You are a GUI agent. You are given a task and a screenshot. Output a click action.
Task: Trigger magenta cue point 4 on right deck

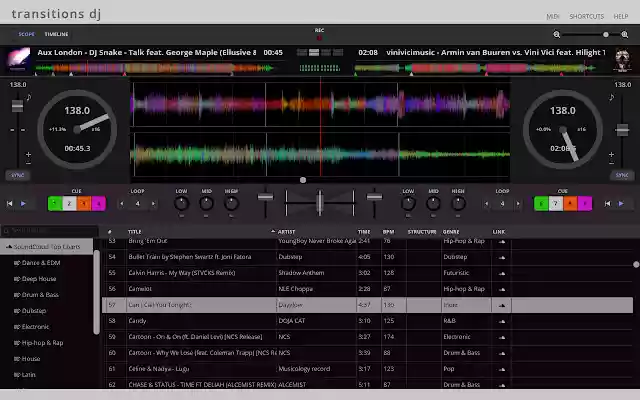[584, 203]
